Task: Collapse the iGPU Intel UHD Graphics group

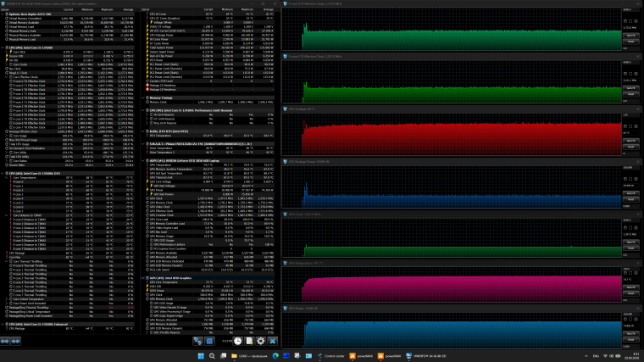Action: (x=143, y=278)
